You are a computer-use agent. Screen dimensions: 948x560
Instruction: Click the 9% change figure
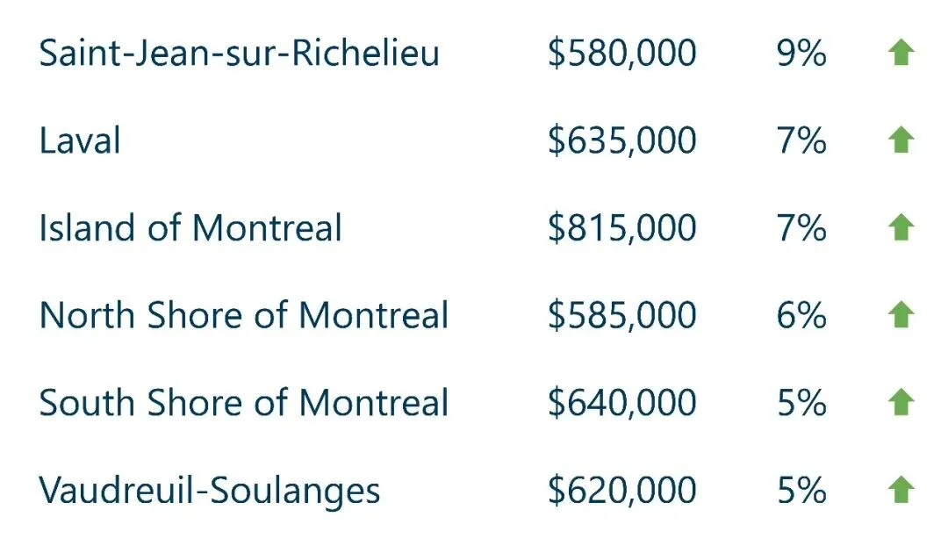click(801, 54)
